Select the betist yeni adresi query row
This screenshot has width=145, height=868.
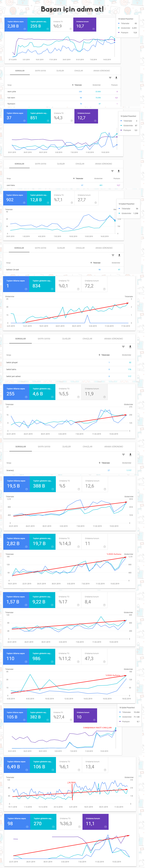point(70,376)
